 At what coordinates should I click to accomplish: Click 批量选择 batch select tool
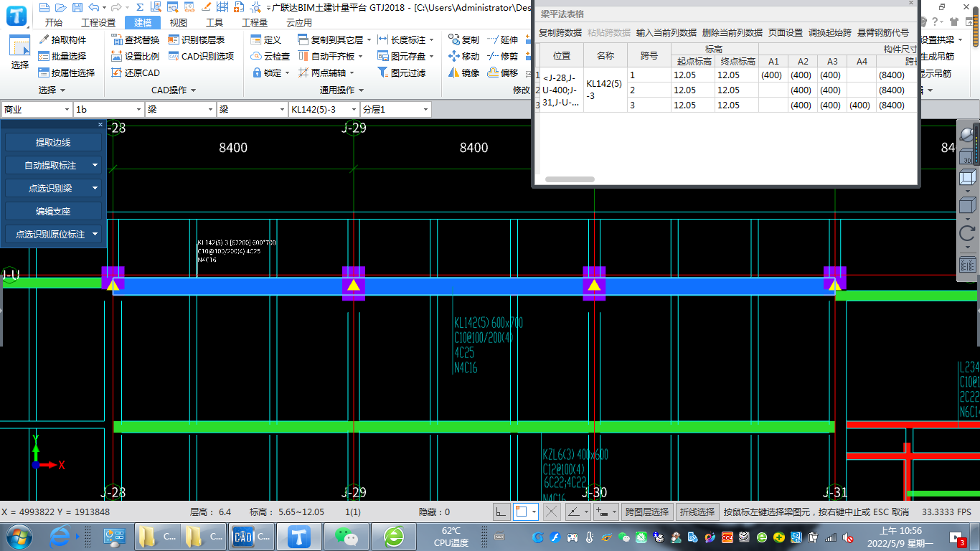(x=62, y=56)
